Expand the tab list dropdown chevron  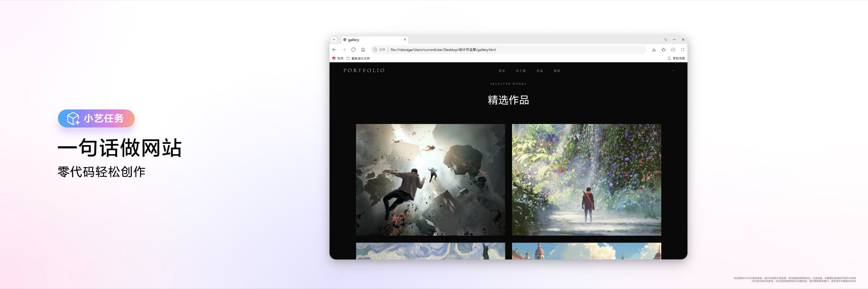pos(334,40)
